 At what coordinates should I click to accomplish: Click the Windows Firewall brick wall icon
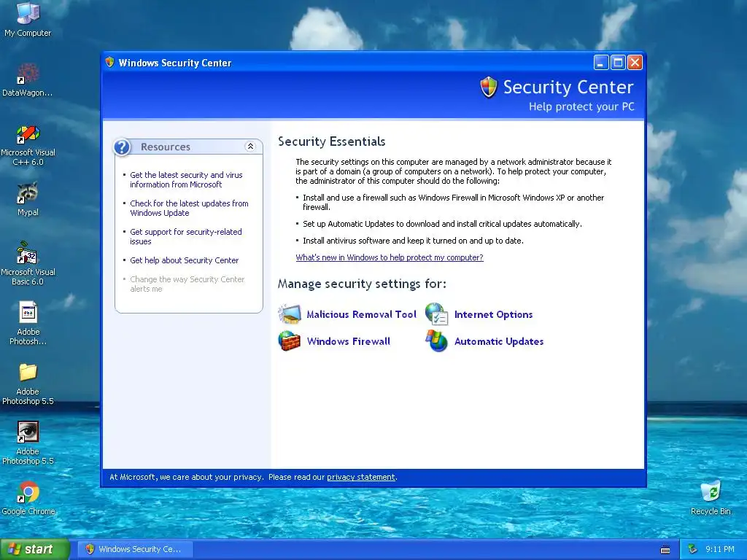point(290,341)
